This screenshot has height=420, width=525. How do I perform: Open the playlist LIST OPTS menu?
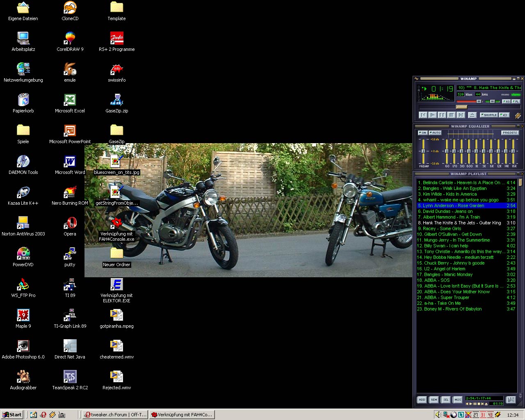point(511,399)
